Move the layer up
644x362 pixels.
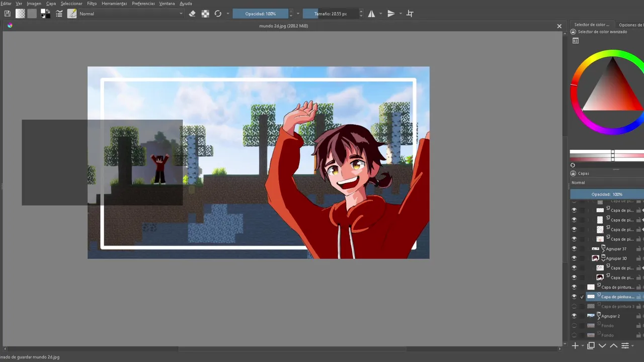(x=613, y=345)
